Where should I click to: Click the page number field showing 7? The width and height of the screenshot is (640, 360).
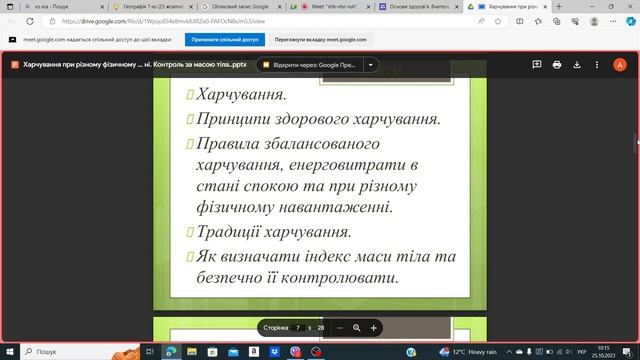click(x=298, y=328)
